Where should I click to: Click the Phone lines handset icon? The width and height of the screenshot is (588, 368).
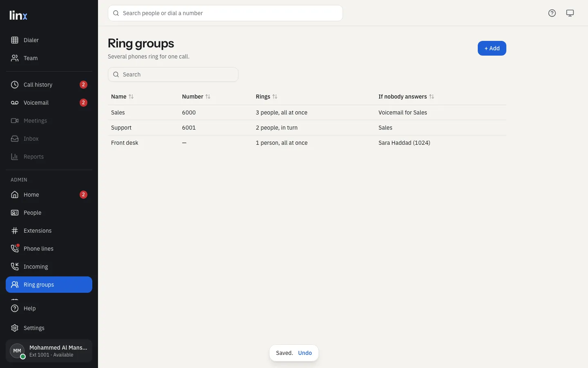point(15,249)
